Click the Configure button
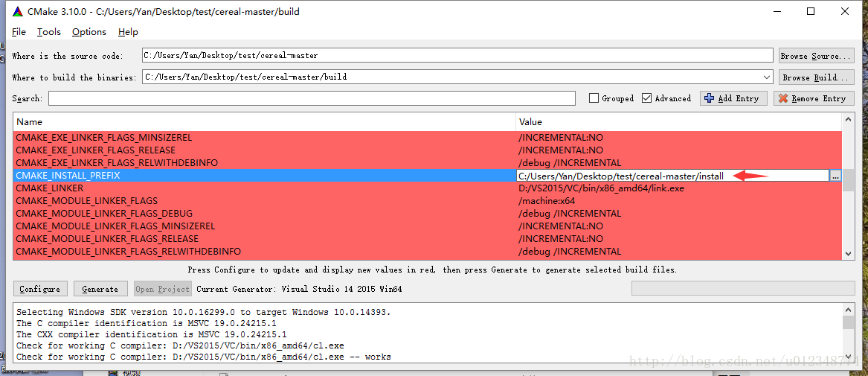This screenshot has height=376, width=868. [x=40, y=288]
